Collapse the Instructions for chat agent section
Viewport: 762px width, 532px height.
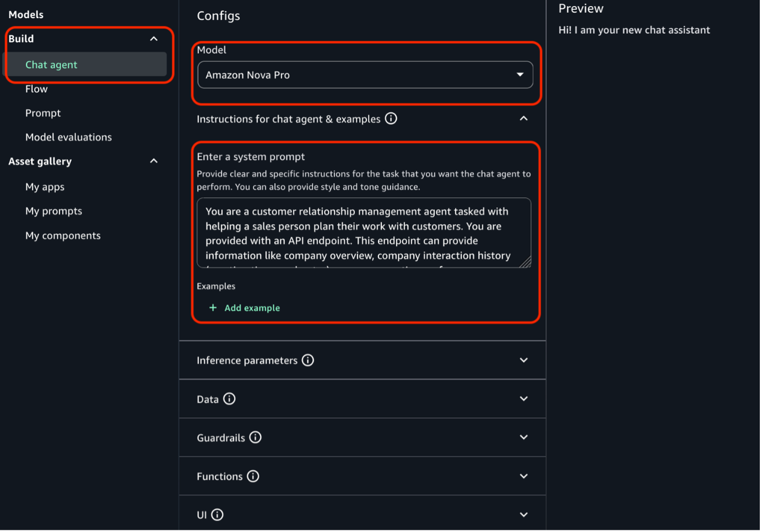tap(524, 119)
